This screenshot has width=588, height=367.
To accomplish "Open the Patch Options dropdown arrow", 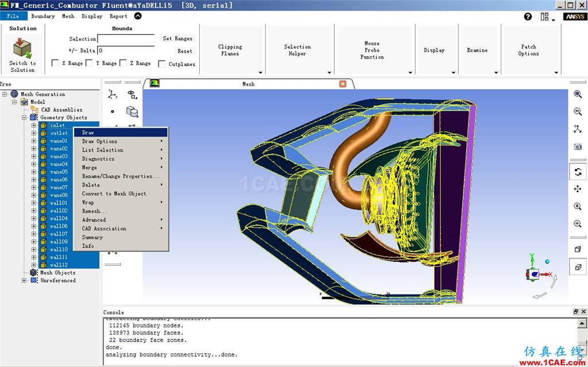I will click(x=556, y=72).
